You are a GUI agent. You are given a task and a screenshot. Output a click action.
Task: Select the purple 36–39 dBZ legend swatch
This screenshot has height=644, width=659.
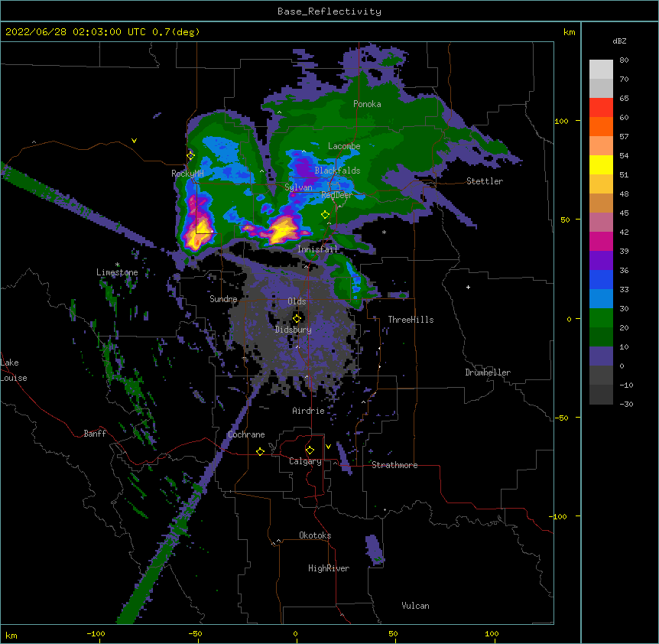601,261
